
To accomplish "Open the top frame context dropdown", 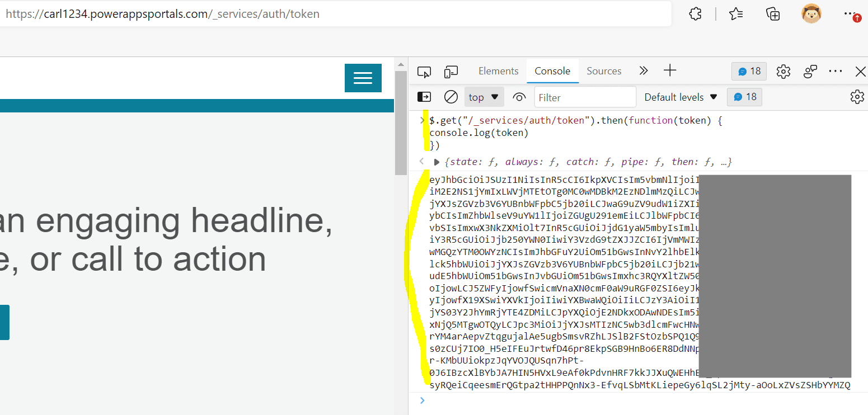I will tap(484, 97).
